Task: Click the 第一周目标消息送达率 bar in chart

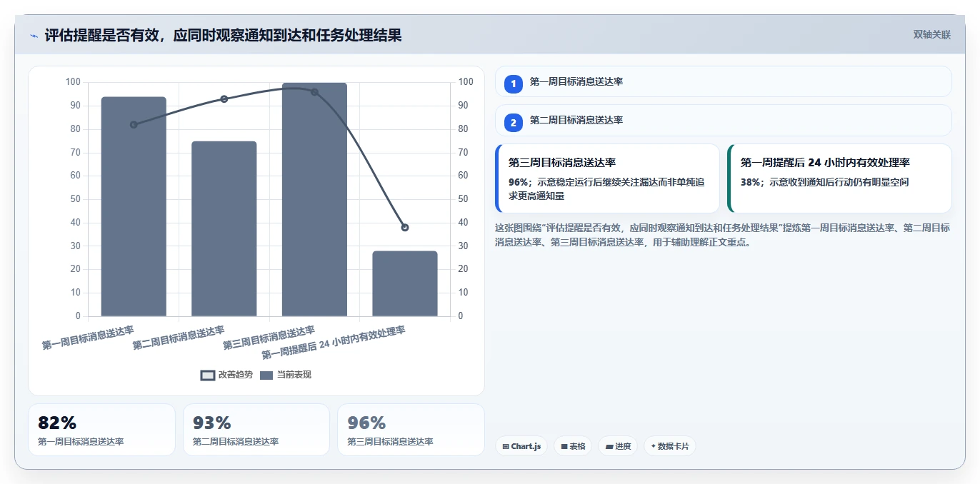Action: click(134, 206)
